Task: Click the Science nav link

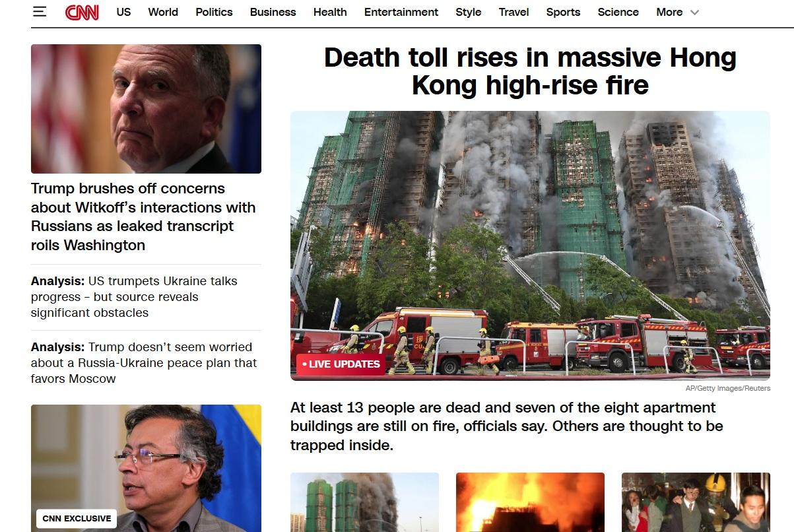Action: [x=618, y=12]
